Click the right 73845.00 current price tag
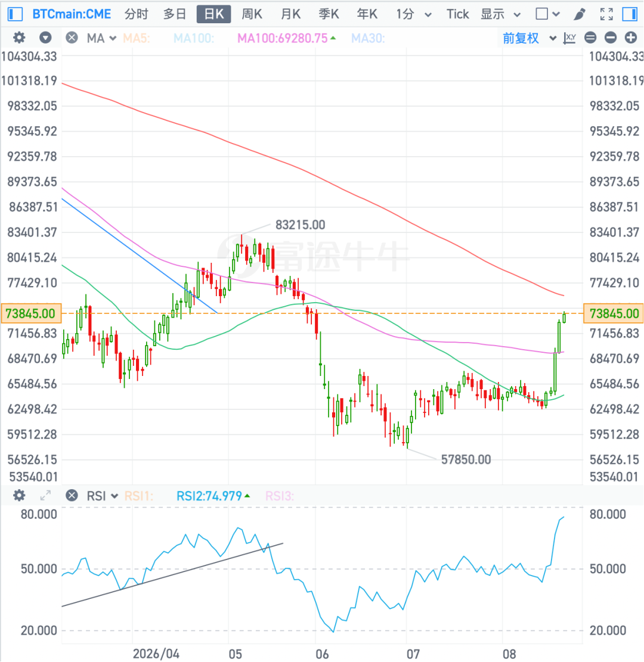644x662 pixels. tap(613, 313)
